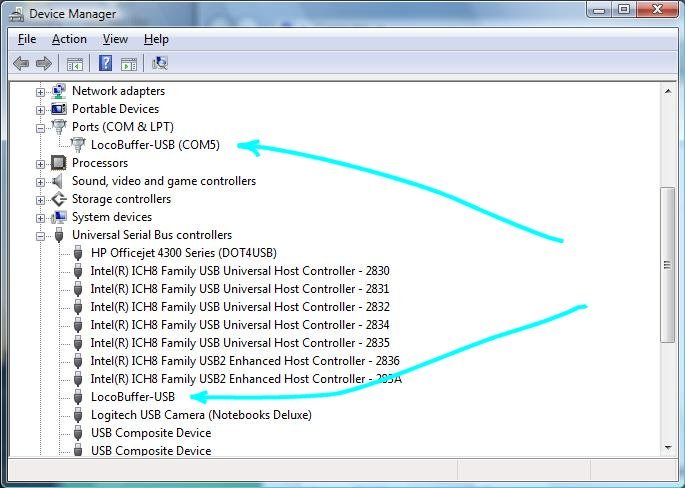Viewport: 685px width, 488px height.
Task: Select the Processors chip icon
Action: [59, 163]
